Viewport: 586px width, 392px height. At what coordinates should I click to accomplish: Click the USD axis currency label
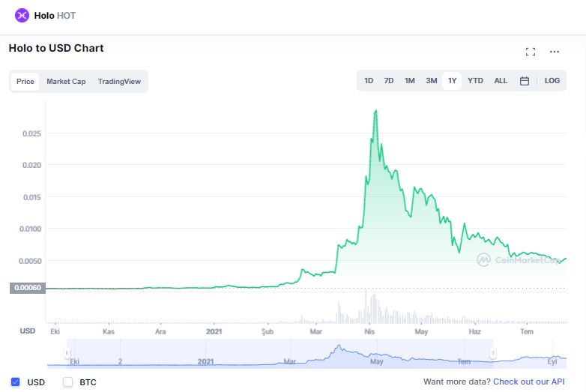tap(27, 331)
